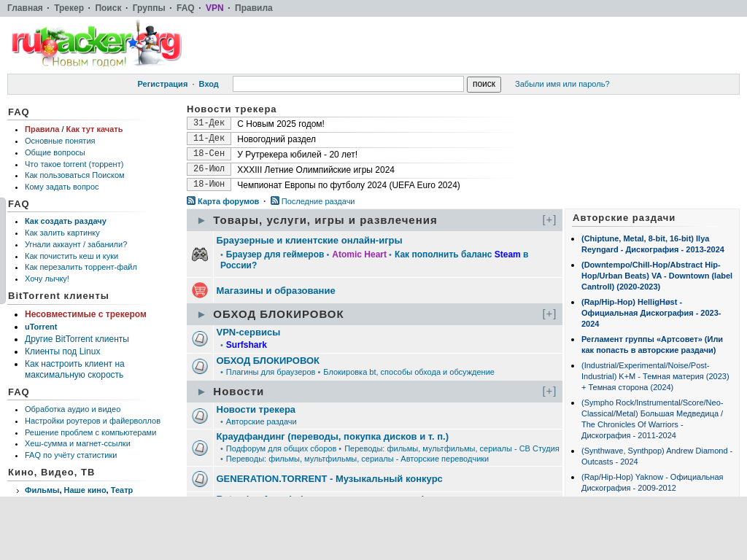Open VPN in the top menu
This screenshot has height=560, width=747.
(x=214, y=8)
